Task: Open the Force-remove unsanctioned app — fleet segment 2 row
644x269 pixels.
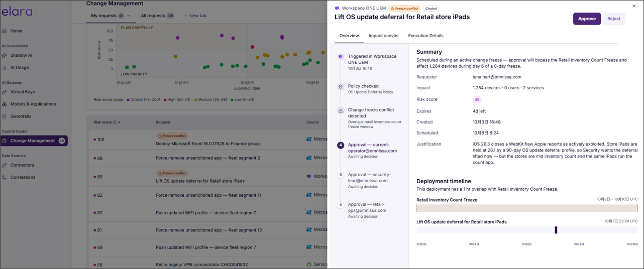Action: 208,158
